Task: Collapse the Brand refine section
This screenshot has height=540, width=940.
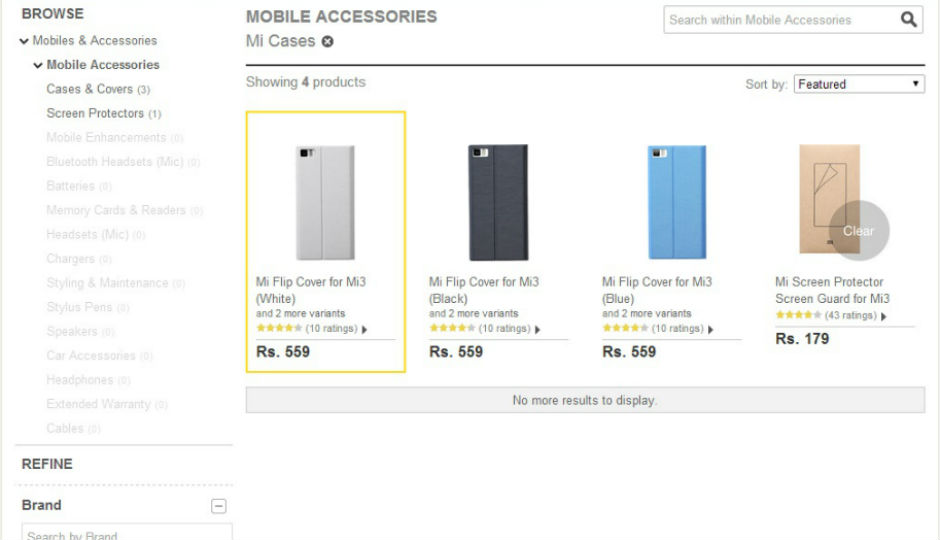Action: pyautogui.click(x=219, y=506)
